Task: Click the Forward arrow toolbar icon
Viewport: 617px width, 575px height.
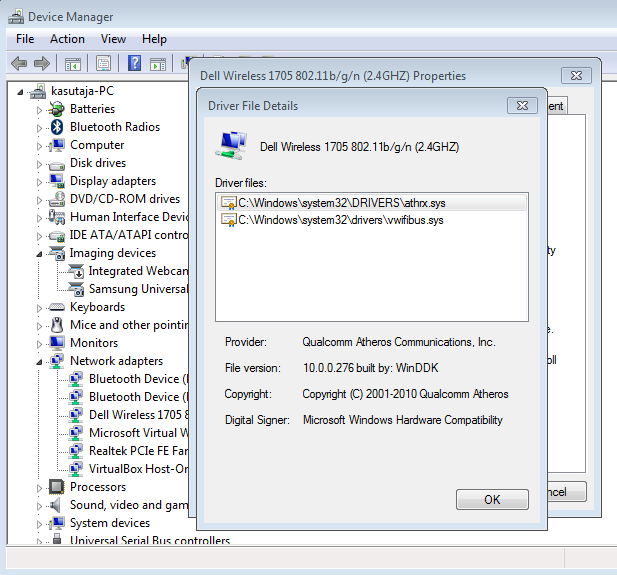Action: (x=42, y=63)
